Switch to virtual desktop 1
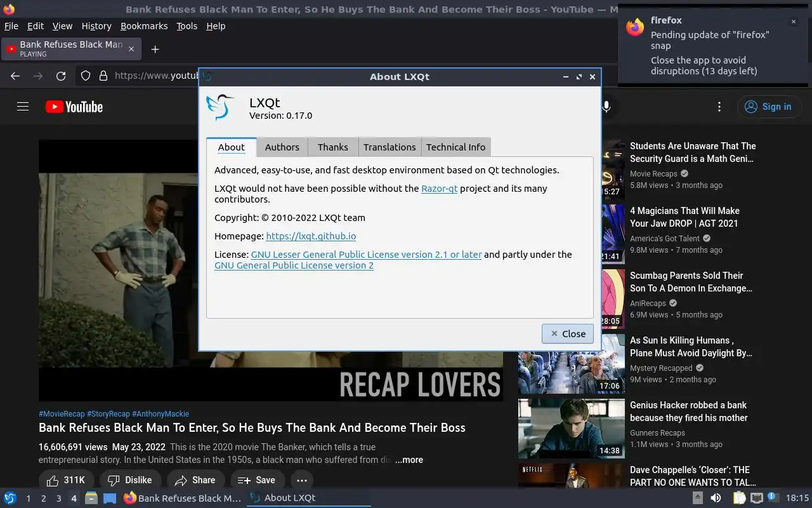This screenshot has width=812, height=508. tap(28, 498)
